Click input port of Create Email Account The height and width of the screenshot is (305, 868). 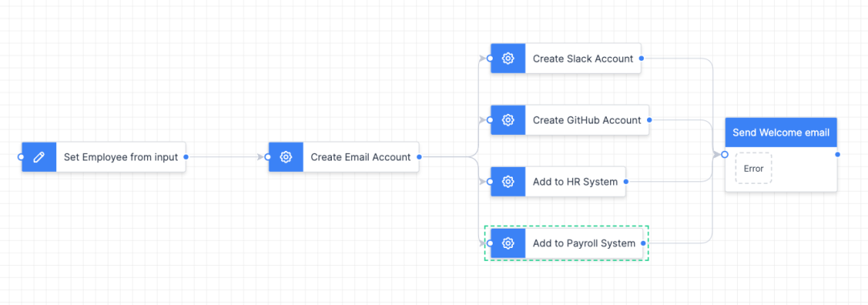tap(268, 157)
